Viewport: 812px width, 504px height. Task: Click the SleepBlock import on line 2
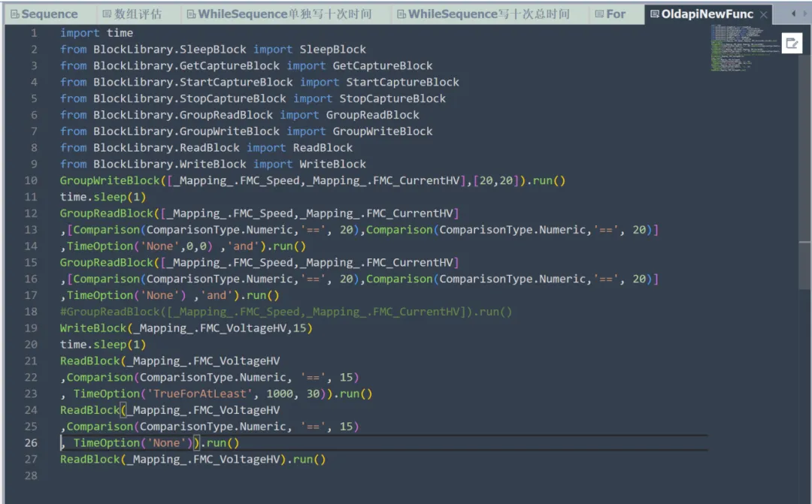213,49
